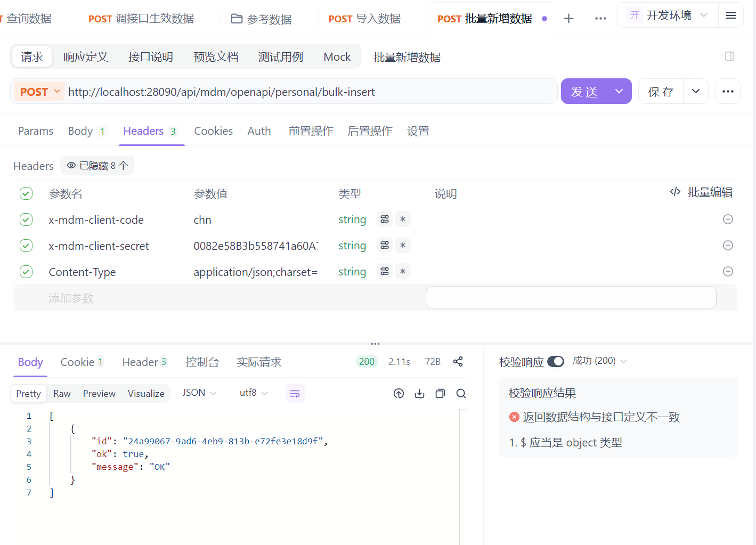Switch to the Body request tab

coord(80,131)
